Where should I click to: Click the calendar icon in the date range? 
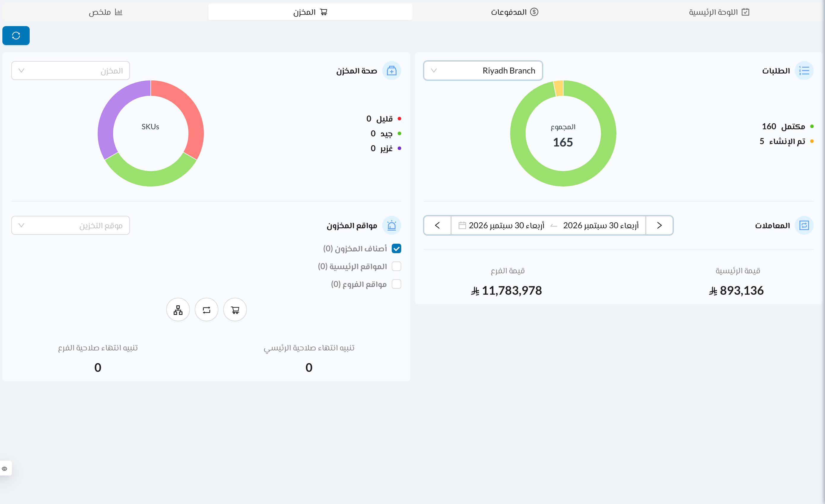pyautogui.click(x=462, y=225)
